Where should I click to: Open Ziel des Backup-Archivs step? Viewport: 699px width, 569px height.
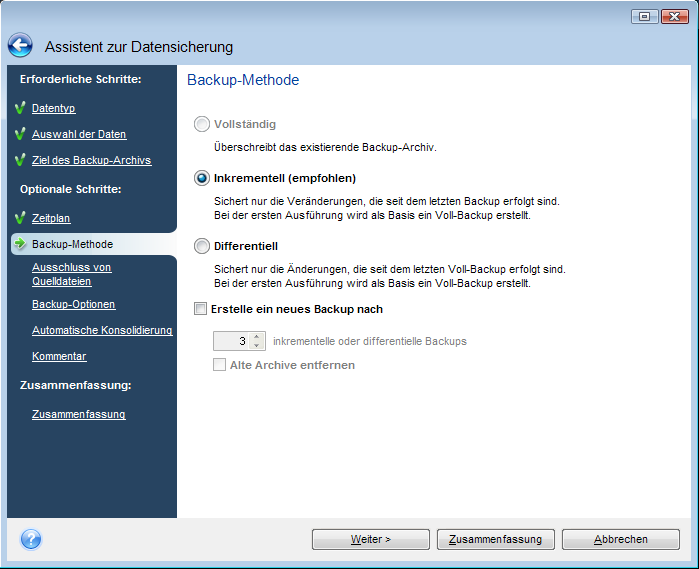(91, 160)
